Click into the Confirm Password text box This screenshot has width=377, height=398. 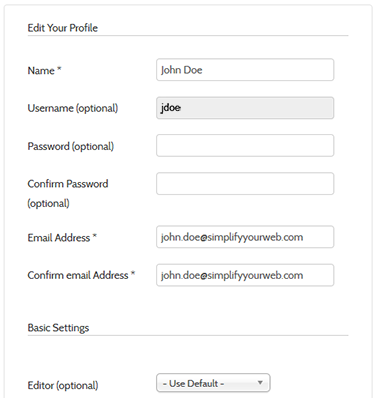click(245, 184)
